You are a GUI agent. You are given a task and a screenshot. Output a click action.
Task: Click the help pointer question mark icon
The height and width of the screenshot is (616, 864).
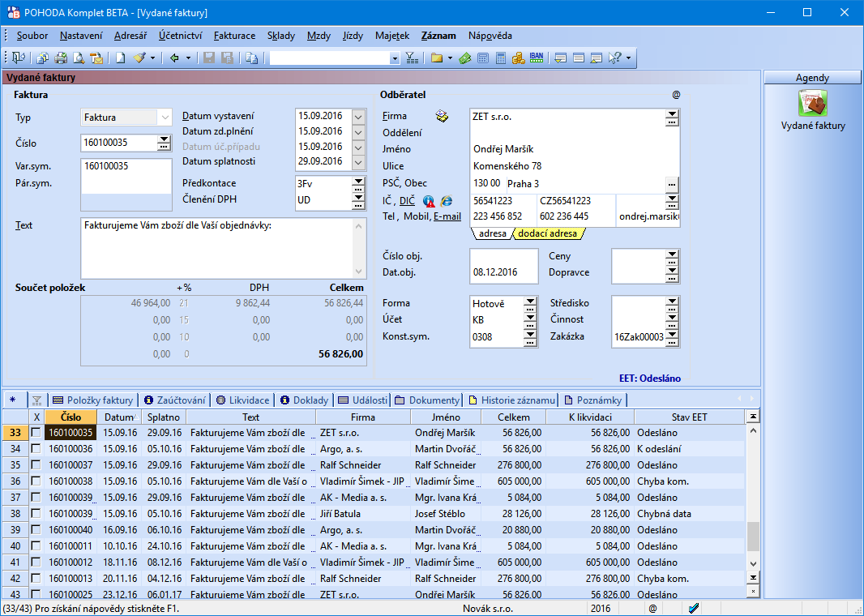(x=614, y=58)
